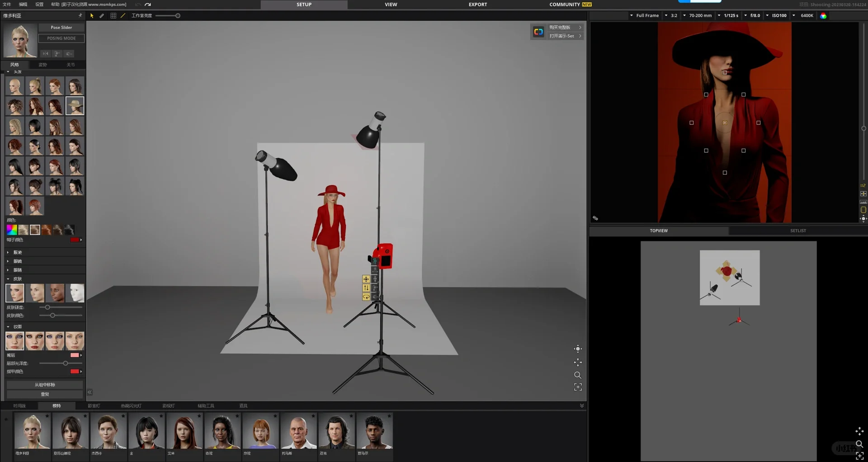Select the arrow pointer tool
This screenshot has height=462, width=868.
tap(92, 16)
